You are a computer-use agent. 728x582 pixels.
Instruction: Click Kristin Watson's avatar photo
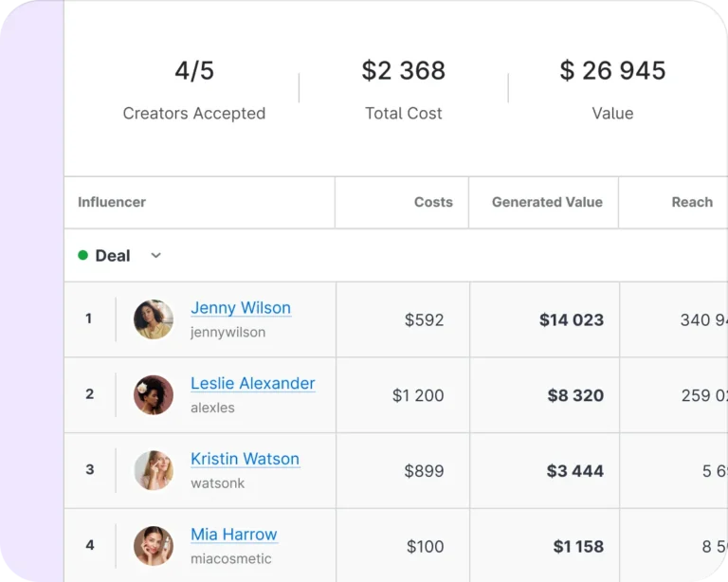pyautogui.click(x=154, y=470)
